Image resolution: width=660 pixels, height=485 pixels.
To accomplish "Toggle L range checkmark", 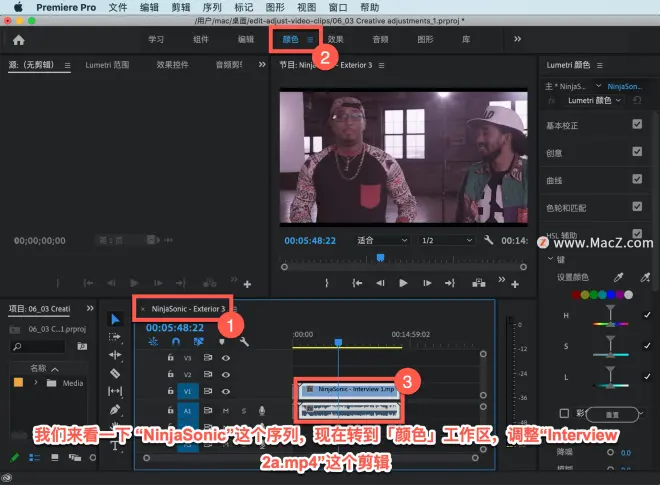I will pos(647,376).
